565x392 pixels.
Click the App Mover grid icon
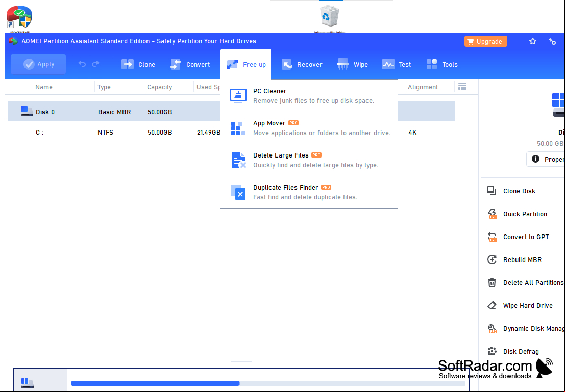(238, 128)
